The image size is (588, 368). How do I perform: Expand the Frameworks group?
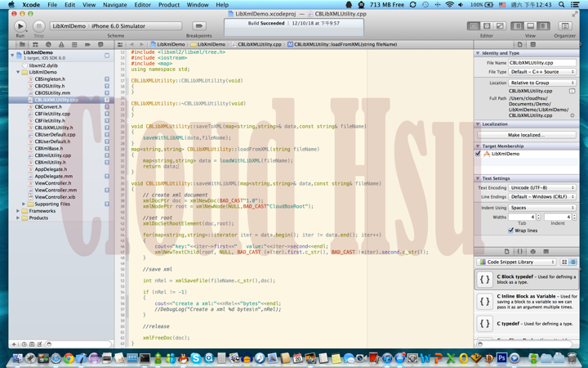pos(18,211)
